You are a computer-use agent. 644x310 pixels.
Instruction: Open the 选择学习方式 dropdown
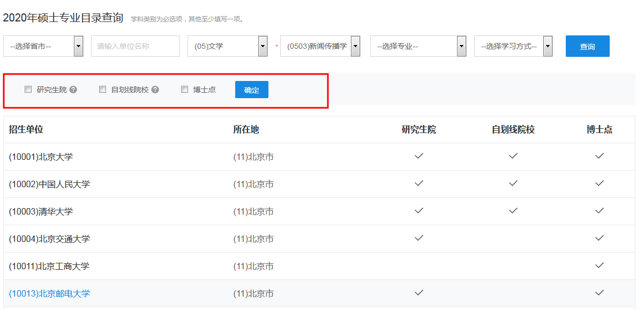pyautogui.click(x=513, y=46)
